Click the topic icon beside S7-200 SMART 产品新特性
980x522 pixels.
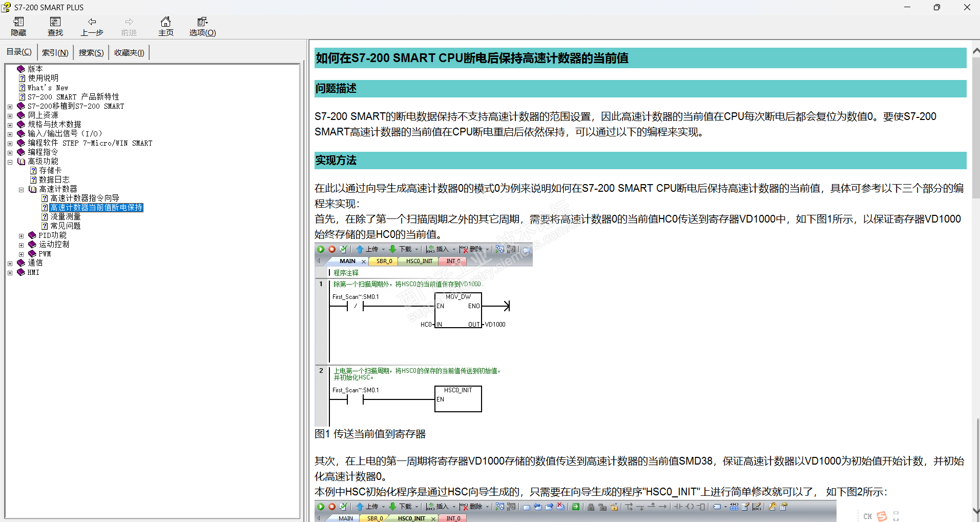22,96
